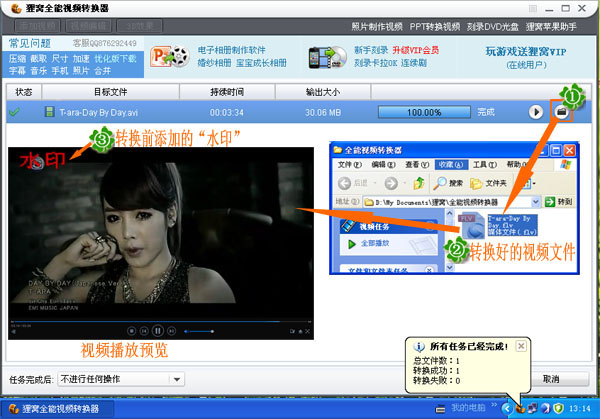Click the 玩游戏送狸窝VIP promo
Screen dimensions: 600x419
point(526,52)
